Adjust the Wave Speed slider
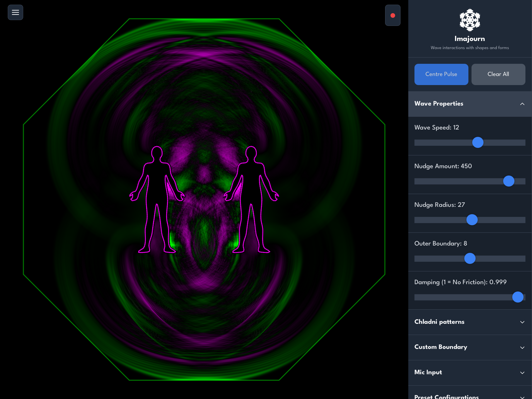Viewport: 532px width, 399px height. [x=478, y=143]
